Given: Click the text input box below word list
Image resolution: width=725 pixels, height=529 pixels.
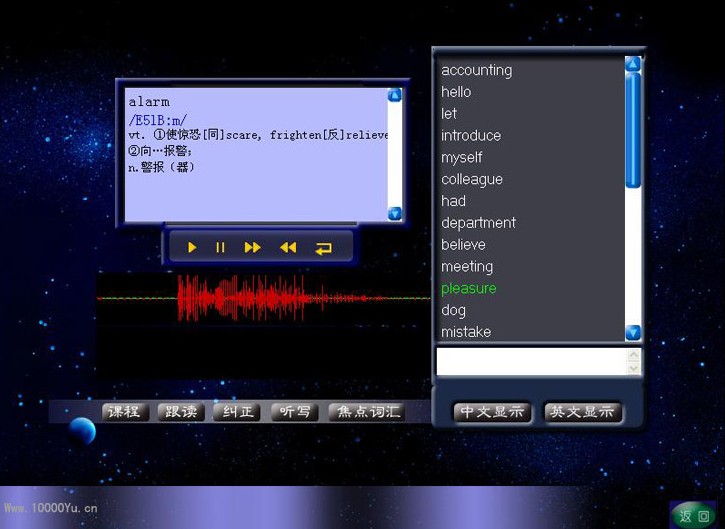Looking at the screenshot, I should coord(530,361).
